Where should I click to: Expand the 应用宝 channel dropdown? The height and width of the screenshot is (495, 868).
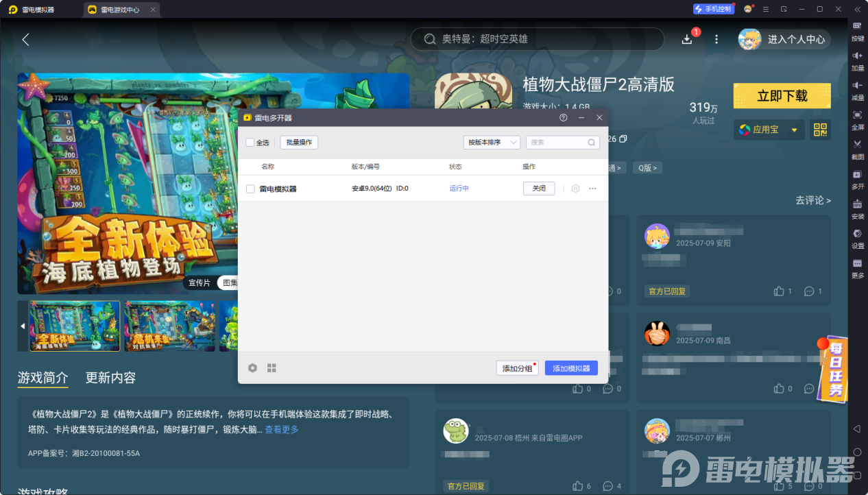795,130
